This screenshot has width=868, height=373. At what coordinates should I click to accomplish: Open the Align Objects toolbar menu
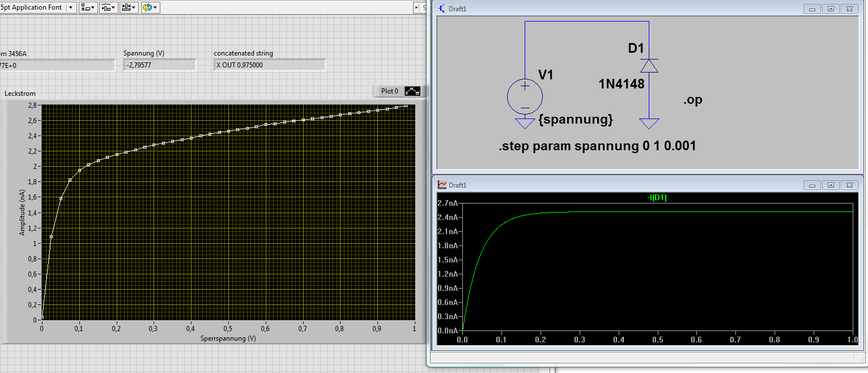coord(88,7)
